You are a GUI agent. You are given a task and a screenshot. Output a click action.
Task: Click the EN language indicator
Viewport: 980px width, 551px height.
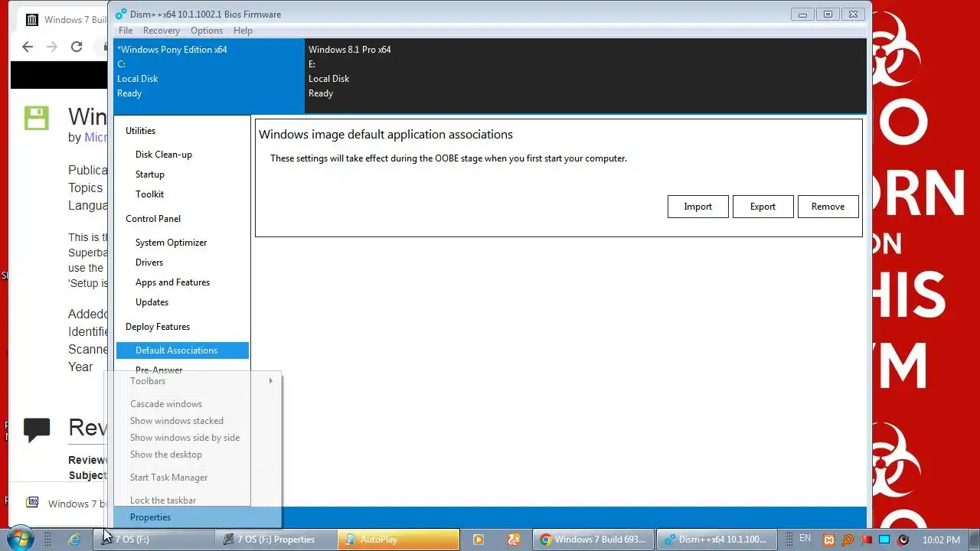click(805, 539)
